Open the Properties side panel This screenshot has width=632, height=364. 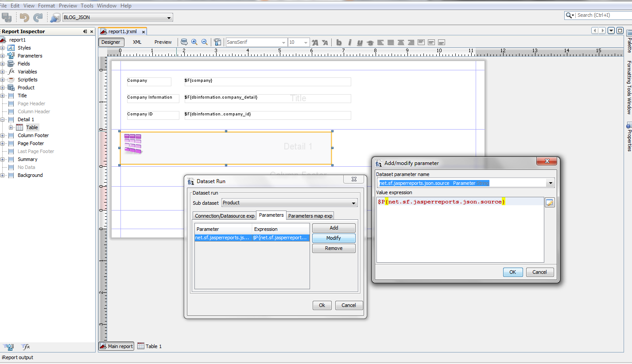pyautogui.click(x=629, y=137)
